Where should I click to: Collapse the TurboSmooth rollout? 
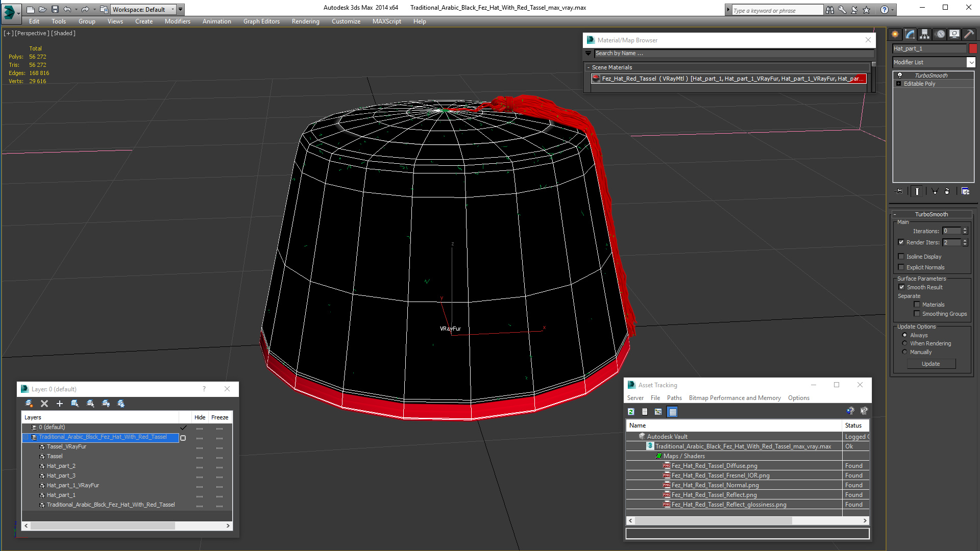tap(931, 214)
